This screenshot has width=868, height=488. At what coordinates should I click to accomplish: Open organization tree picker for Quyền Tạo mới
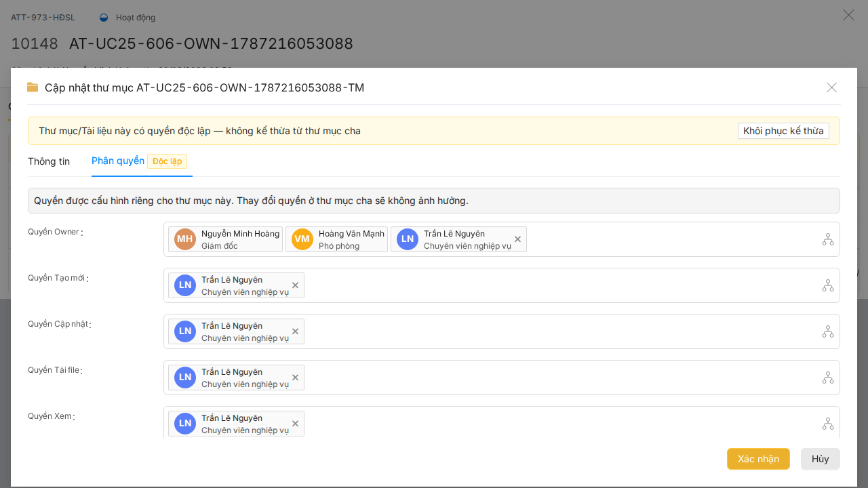click(828, 285)
